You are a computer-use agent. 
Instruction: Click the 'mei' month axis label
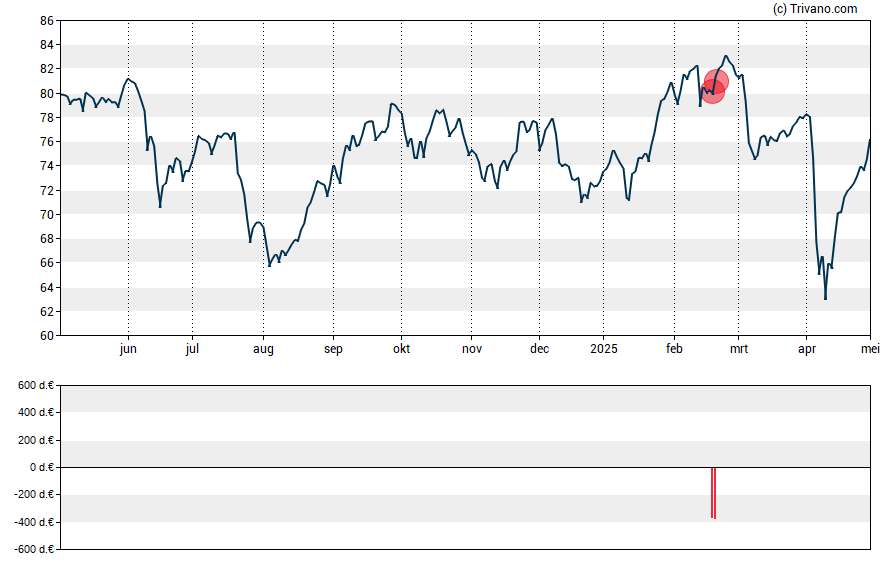pyautogui.click(x=870, y=349)
